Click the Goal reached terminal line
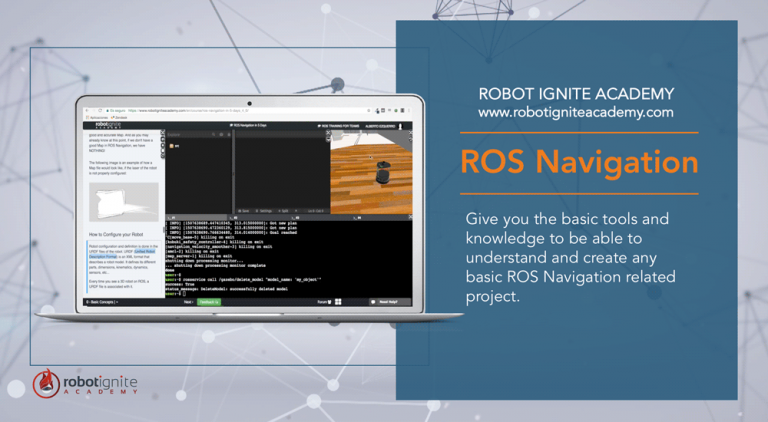The image size is (768, 422). pyautogui.click(x=231, y=233)
